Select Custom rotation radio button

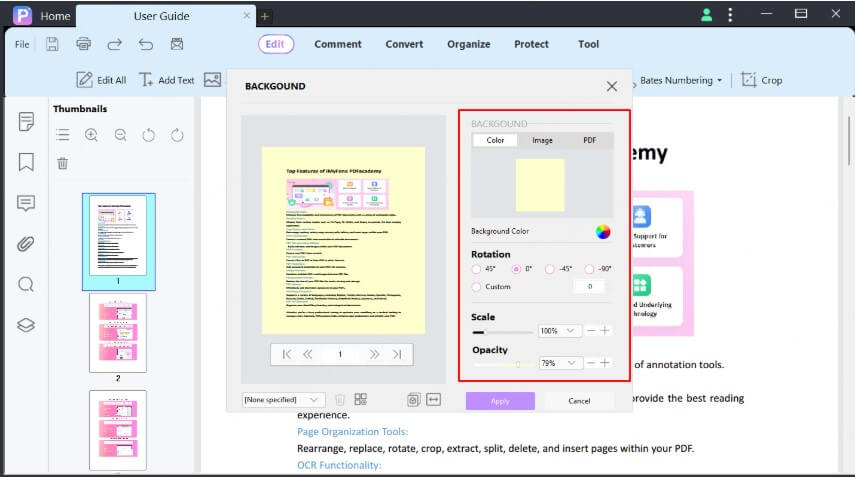point(477,287)
